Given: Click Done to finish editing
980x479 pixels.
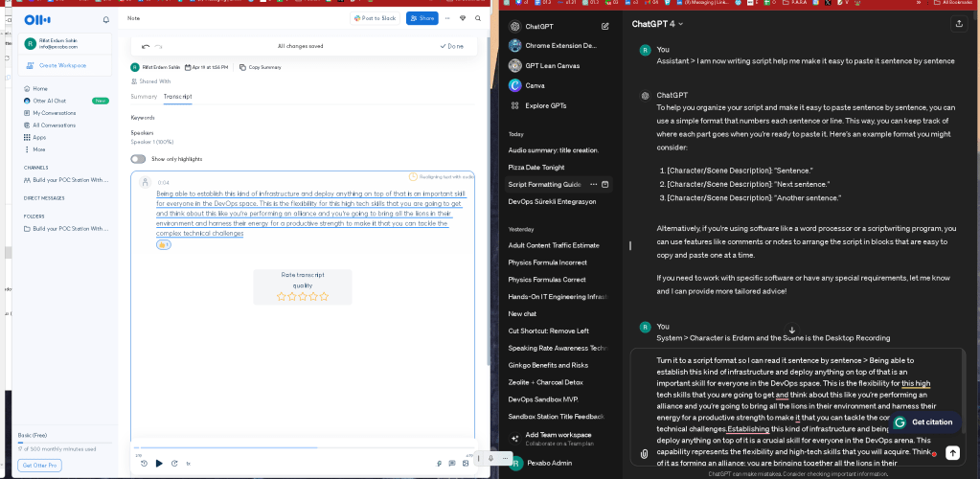Looking at the screenshot, I should pyautogui.click(x=451, y=46).
